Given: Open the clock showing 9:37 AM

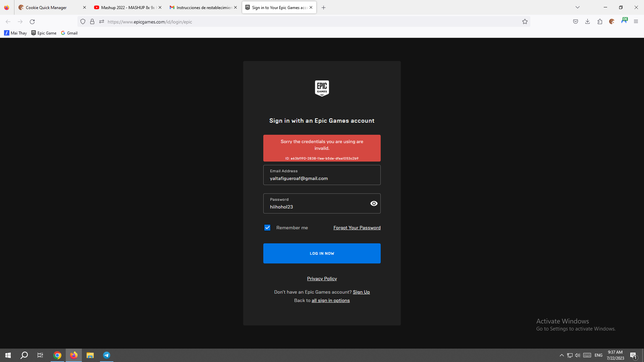Looking at the screenshot, I should [x=615, y=355].
